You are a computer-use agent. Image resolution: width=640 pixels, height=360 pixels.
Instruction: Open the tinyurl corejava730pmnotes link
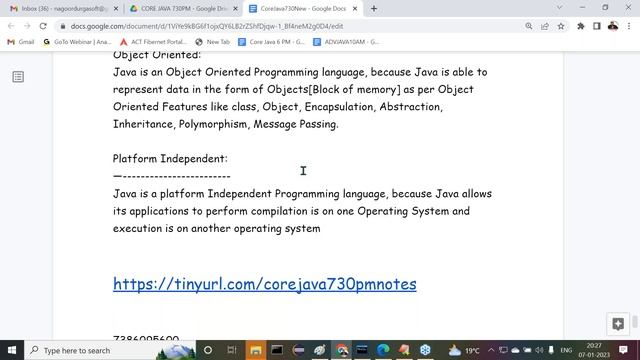click(264, 284)
